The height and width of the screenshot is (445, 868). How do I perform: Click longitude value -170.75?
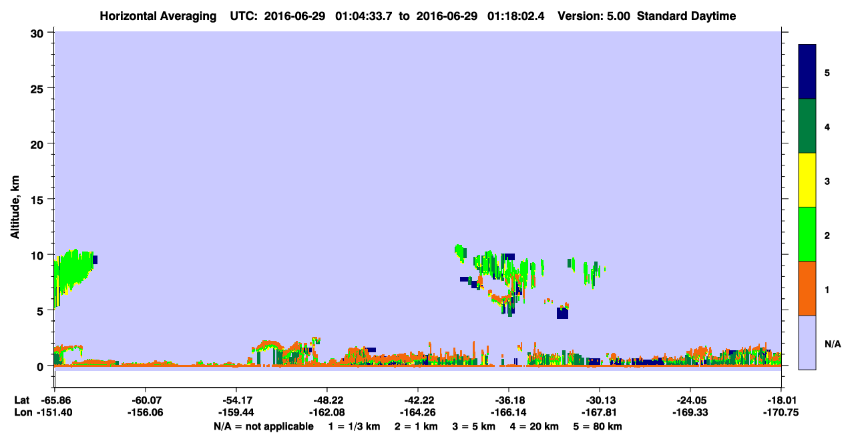781,413
